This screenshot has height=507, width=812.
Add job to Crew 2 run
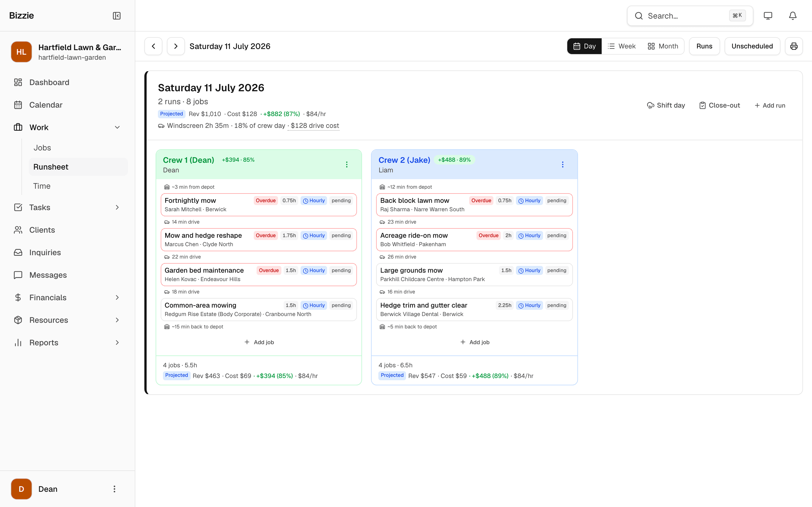coord(475,342)
